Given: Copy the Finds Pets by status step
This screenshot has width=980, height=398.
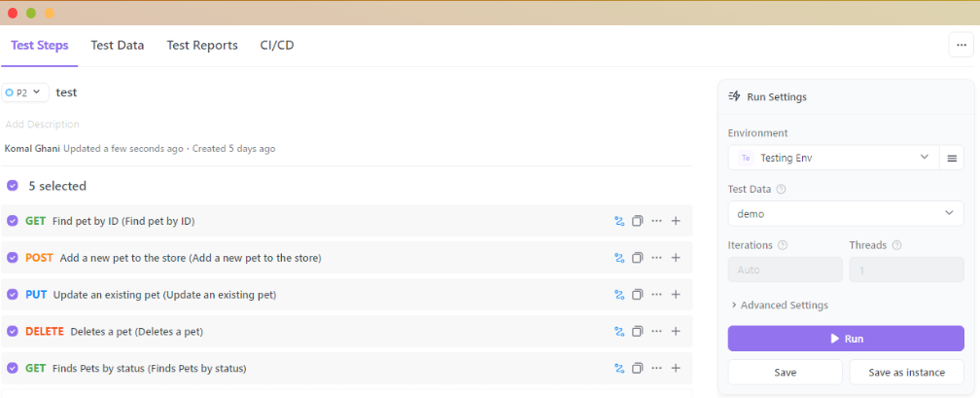Looking at the screenshot, I should pos(638,369).
